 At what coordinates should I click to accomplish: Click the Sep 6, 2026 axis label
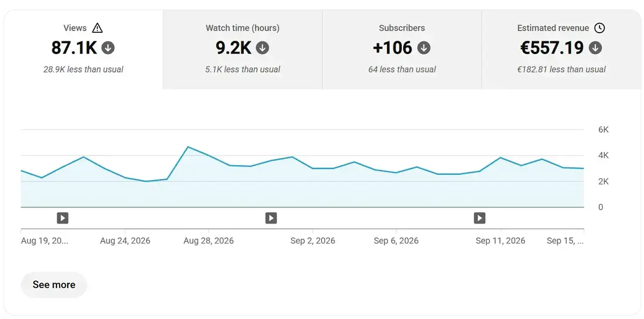[x=396, y=241]
